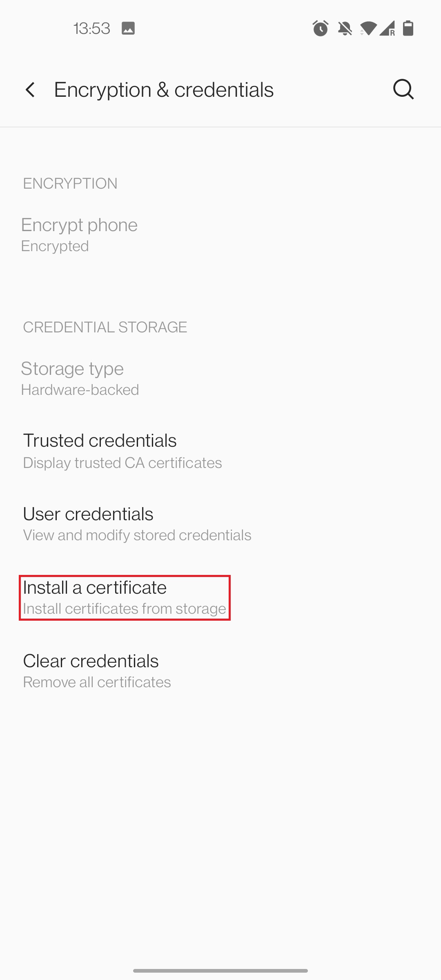Tap the Encrypt phone entry
The width and height of the screenshot is (441, 980).
point(220,235)
